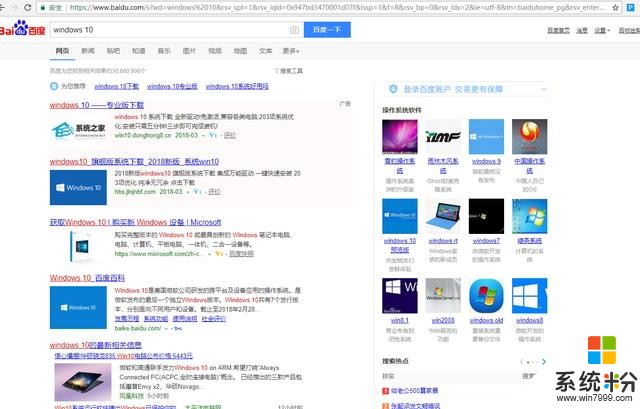Screen dimensions: 640x409
Task: Click the Baidu logo
Action: [22, 29]
